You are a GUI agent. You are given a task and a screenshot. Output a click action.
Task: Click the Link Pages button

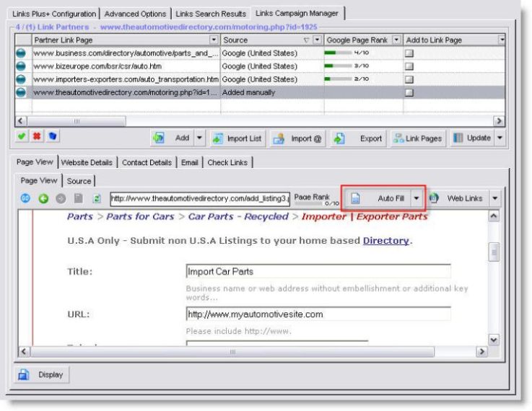click(418, 138)
